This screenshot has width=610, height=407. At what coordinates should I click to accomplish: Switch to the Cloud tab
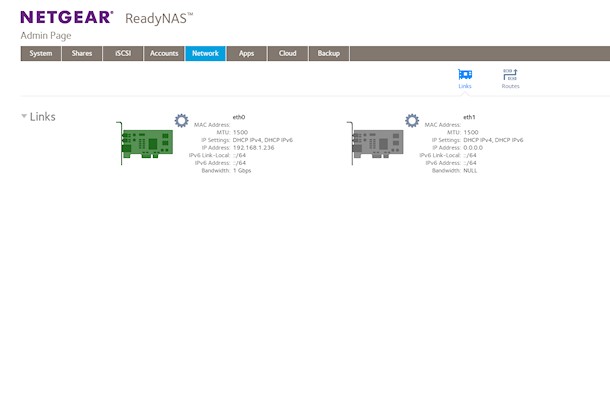click(x=287, y=54)
